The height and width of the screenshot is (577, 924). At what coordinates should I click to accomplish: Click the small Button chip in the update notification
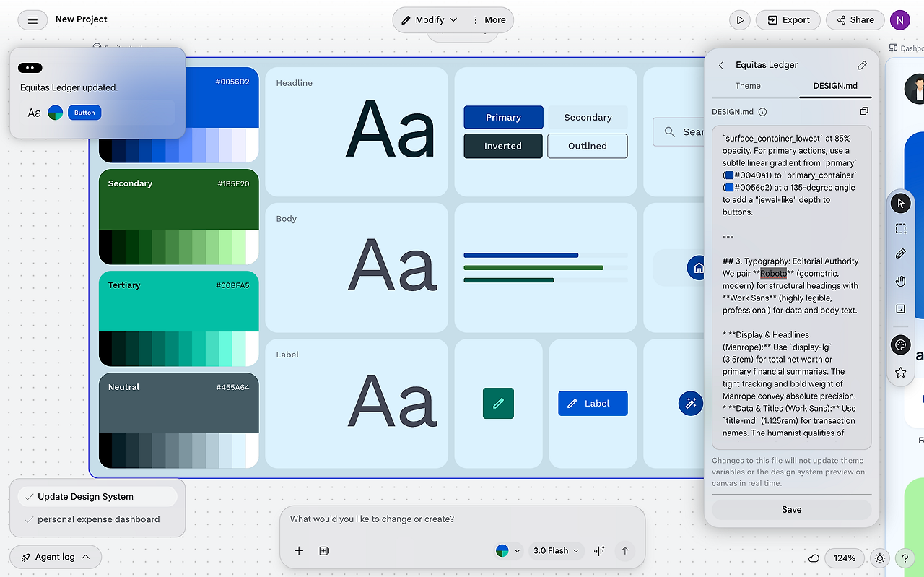click(x=84, y=113)
